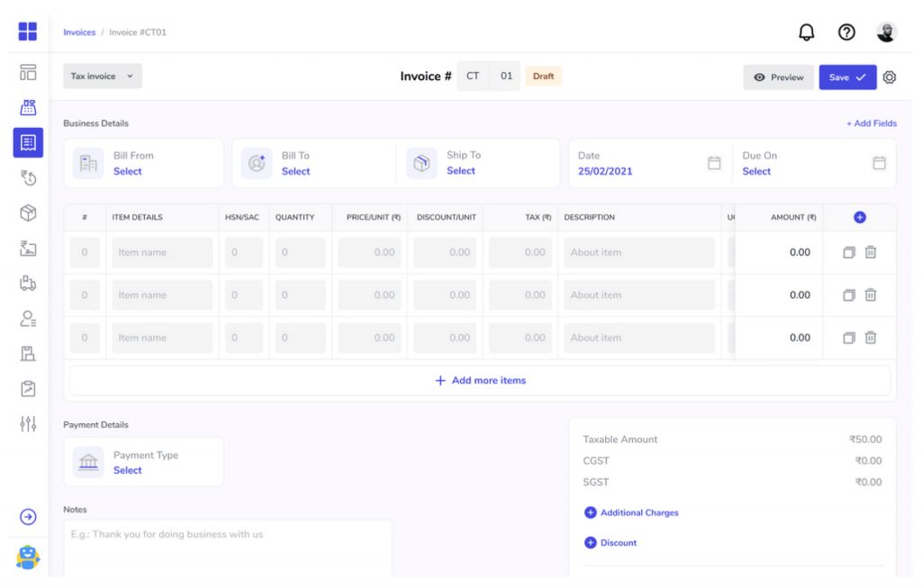Delete the second item row
The image size is (922, 588).
pos(871,295)
